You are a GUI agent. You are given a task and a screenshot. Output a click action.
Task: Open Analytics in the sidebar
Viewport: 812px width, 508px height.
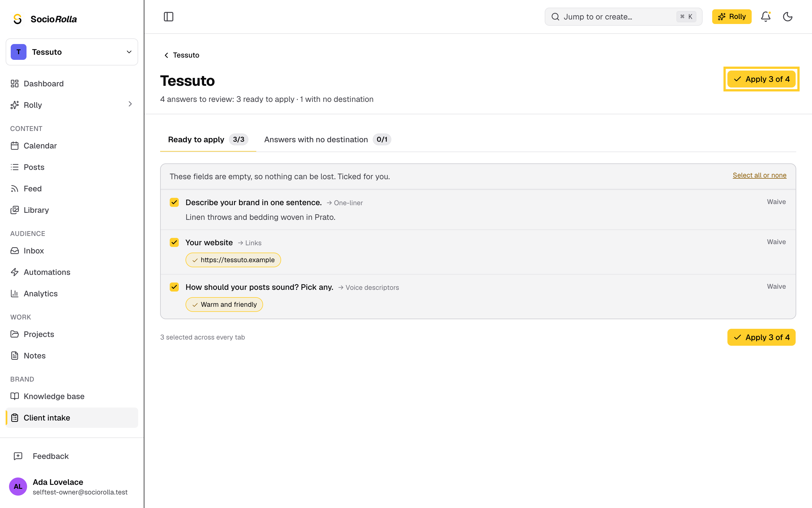coord(72,294)
